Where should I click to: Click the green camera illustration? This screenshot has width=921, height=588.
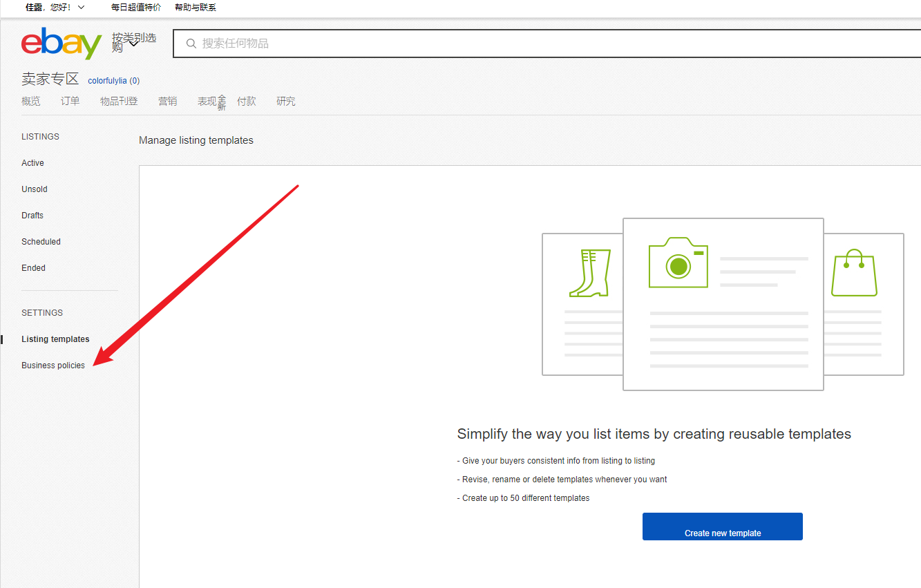point(678,263)
